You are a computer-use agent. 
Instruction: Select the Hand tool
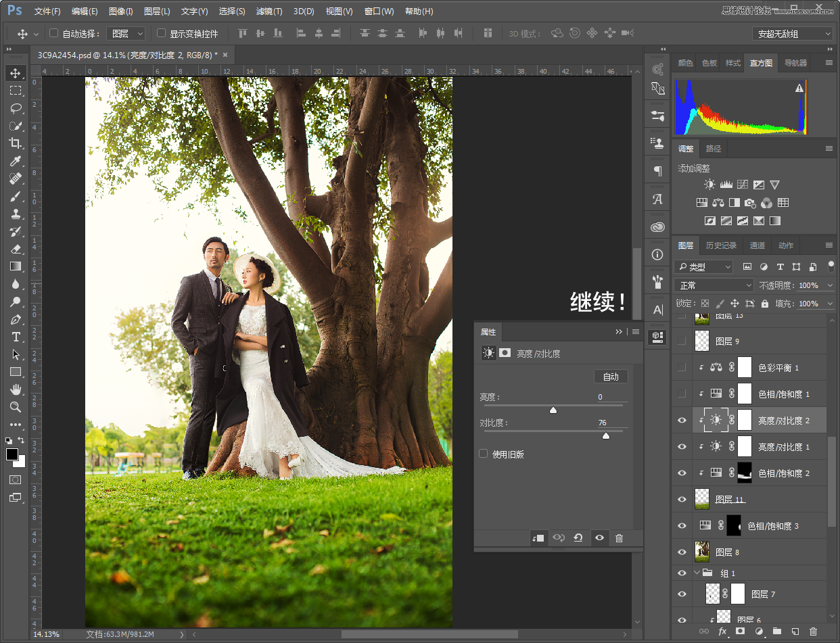pyautogui.click(x=15, y=389)
